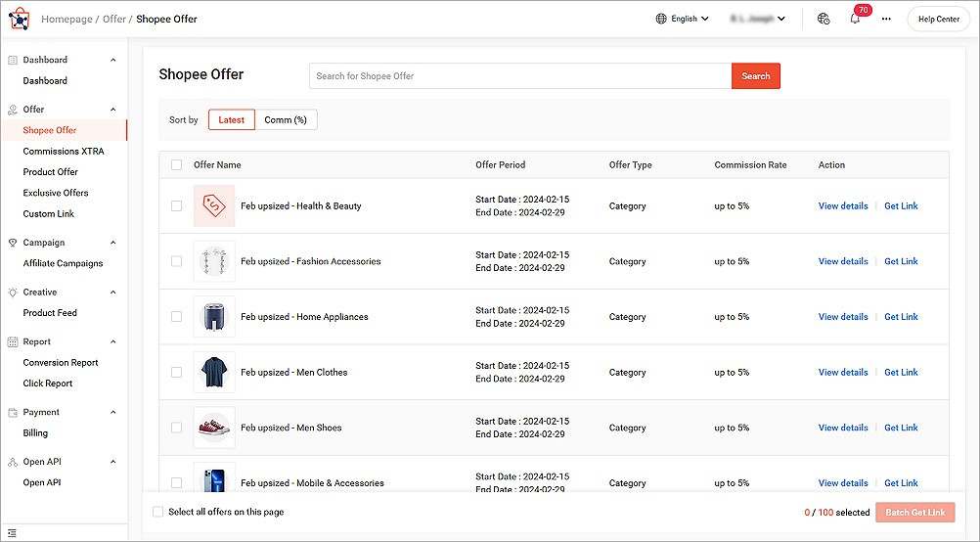The width and height of the screenshot is (980, 542).
Task: Collapse the Payment sidebar section
Action: pos(113,412)
